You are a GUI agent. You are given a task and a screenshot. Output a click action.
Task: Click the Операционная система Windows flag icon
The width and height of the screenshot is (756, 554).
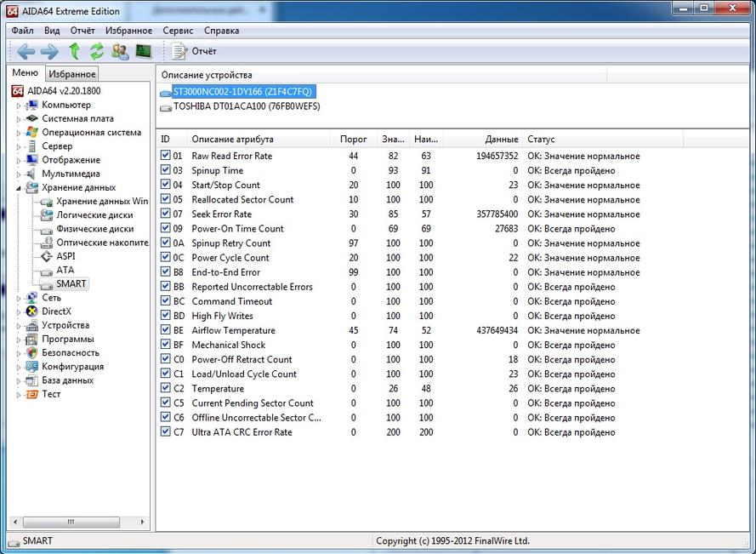(32, 132)
